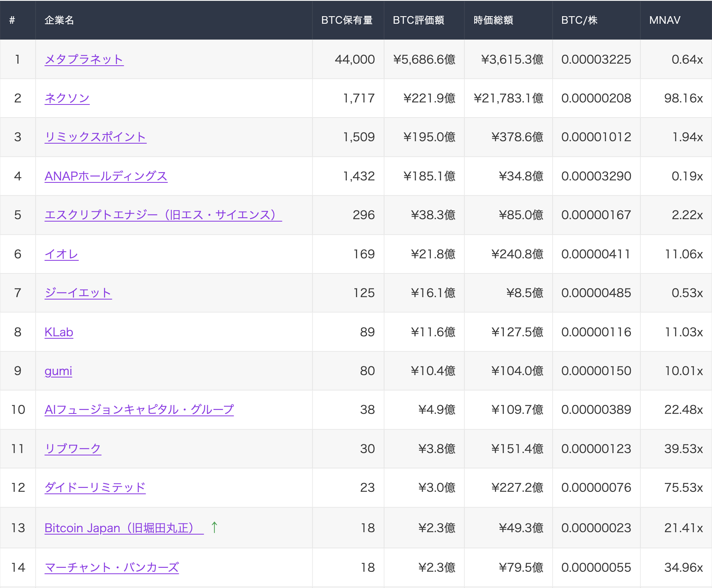Click the green up arrow beside Bitcoin Japan
This screenshot has height=588, width=712.
[x=214, y=527]
